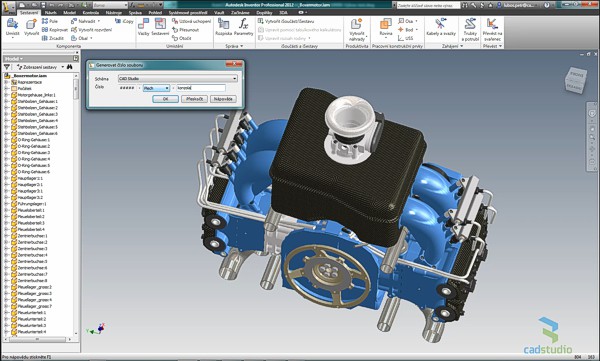This screenshot has height=361, width=600.
Task: Expand the Počátek tree node
Action: (x=7, y=88)
